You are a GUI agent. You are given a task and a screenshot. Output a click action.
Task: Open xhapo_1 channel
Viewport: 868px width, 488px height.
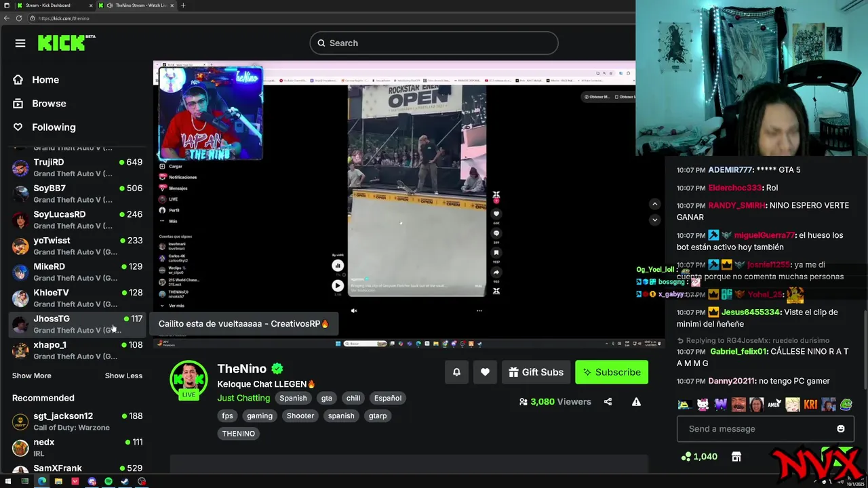(77, 350)
